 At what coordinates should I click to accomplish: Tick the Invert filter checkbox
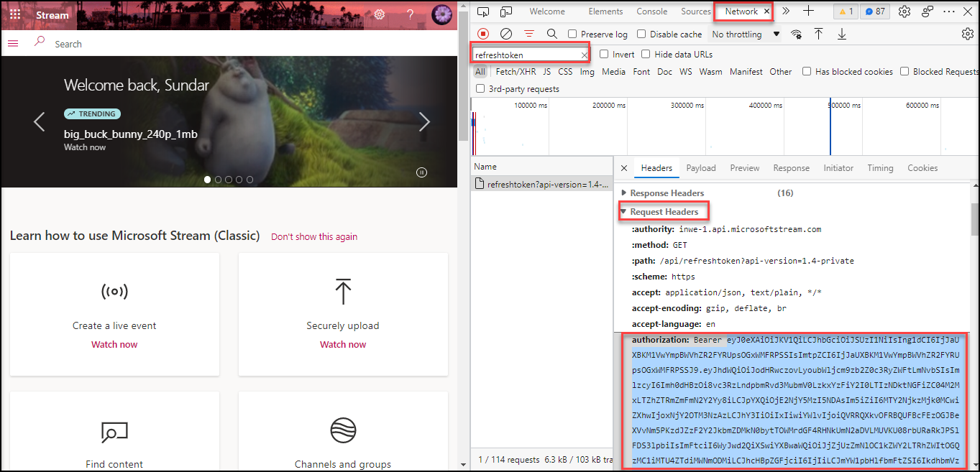(604, 55)
